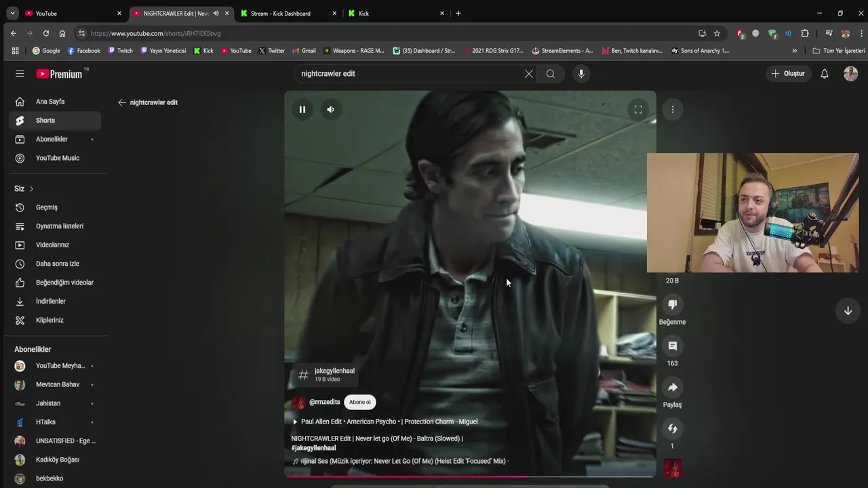This screenshot has height=488, width=868.
Task: Open Abonelikler in the sidebar
Action: coord(54,139)
